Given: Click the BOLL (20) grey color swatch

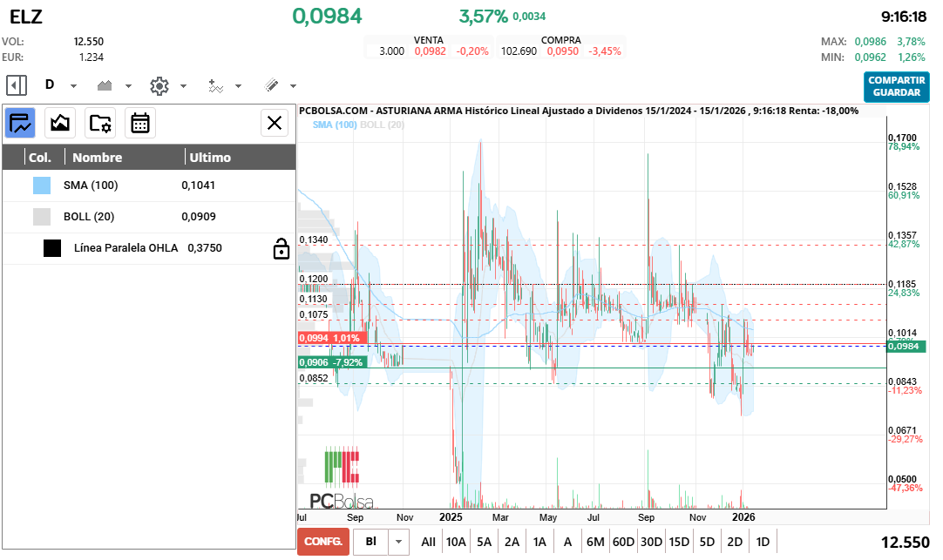Looking at the screenshot, I should click(42, 216).
